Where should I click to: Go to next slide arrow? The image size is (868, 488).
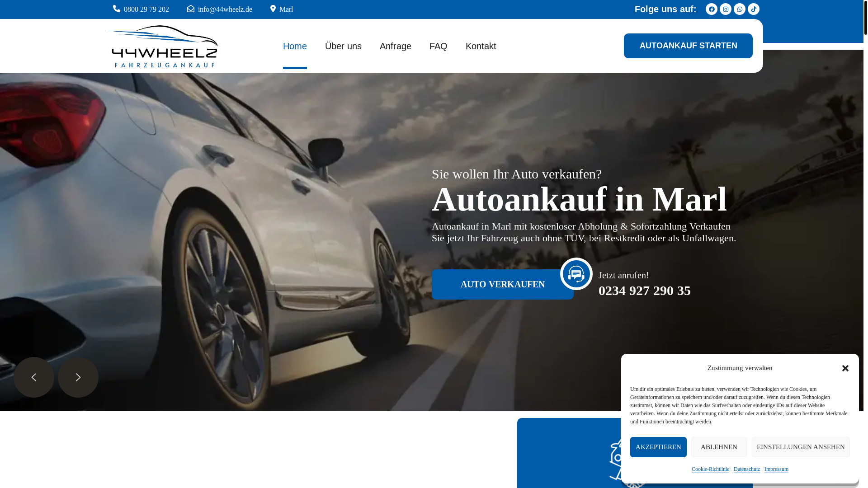pos(78,377)
